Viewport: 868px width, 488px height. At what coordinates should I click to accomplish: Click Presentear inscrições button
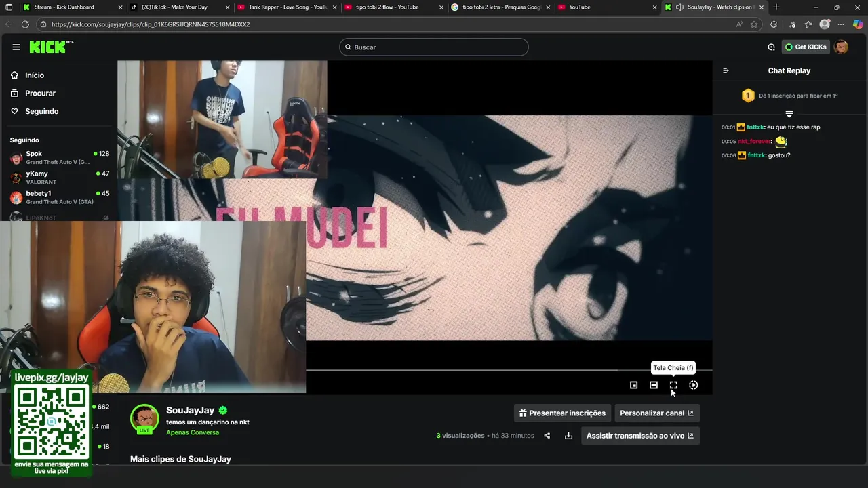pyautogui.click(x=562, y=413)
